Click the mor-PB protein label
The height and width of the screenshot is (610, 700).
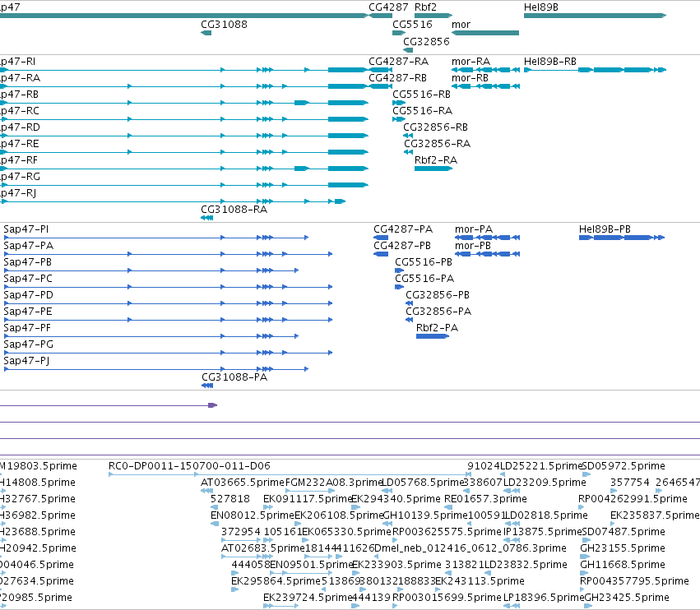point(473,246)
